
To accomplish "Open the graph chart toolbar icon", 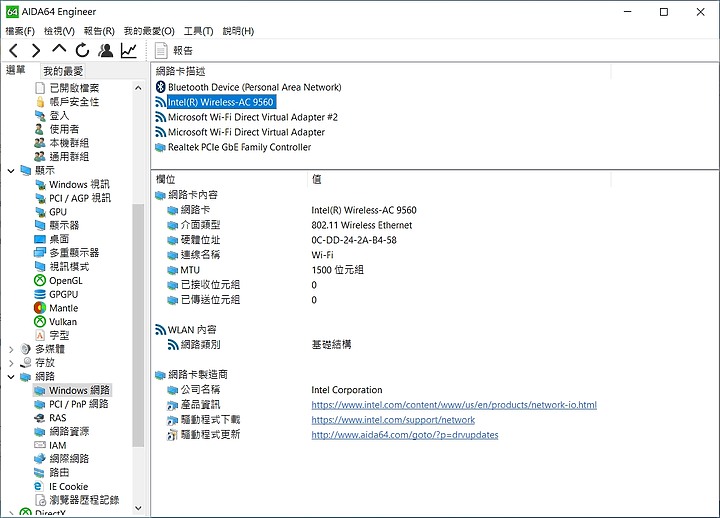I will coord(129,50).
